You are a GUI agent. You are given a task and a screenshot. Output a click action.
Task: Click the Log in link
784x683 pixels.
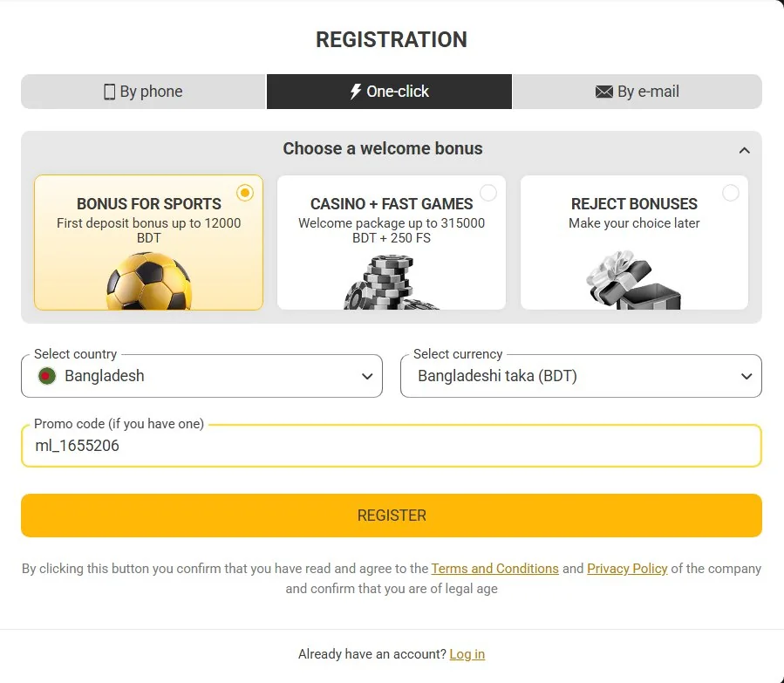(467, 654)
